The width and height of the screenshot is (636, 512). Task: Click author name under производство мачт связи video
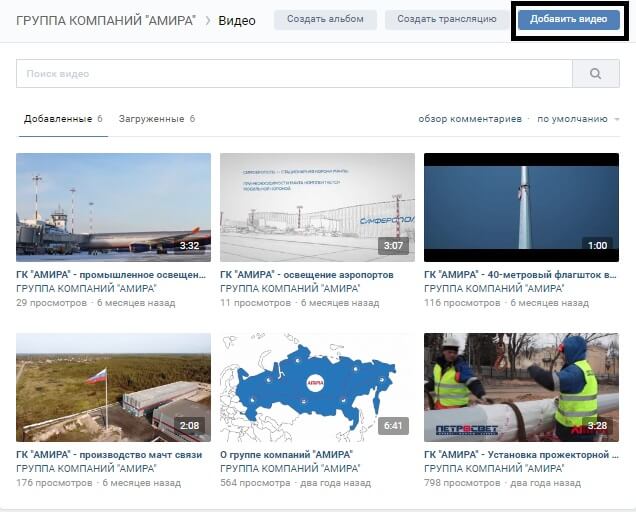pyautogui.click(x=86, y=469)
